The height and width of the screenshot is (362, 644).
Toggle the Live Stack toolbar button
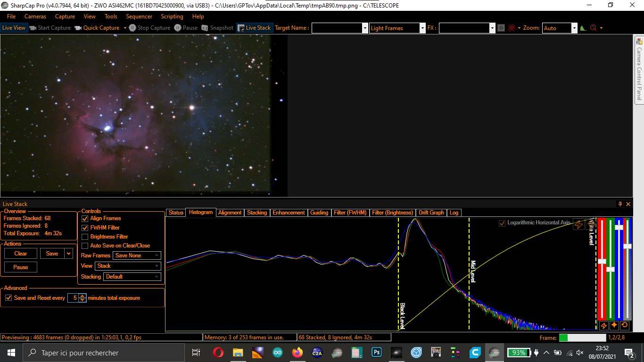click(254, 28)
